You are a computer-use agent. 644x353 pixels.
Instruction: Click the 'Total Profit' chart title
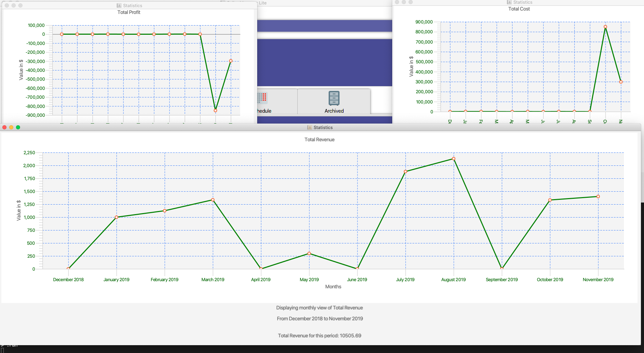(x=129, y=12)
